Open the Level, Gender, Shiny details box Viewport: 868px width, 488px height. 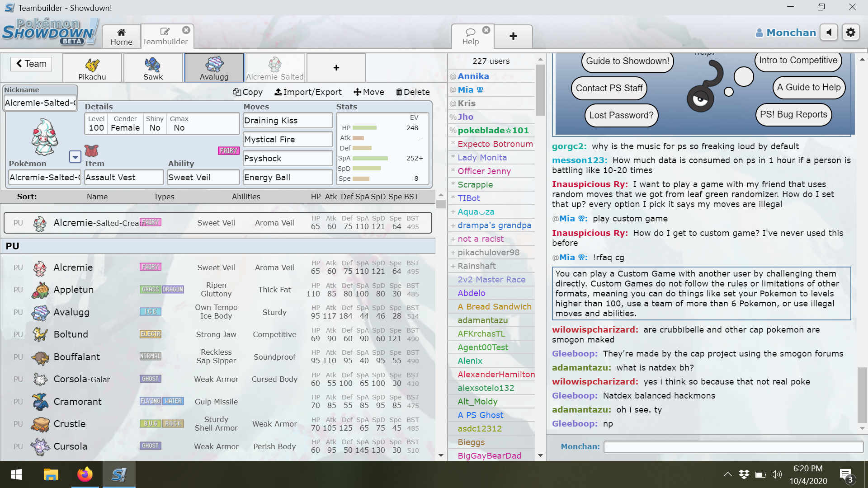162,123
